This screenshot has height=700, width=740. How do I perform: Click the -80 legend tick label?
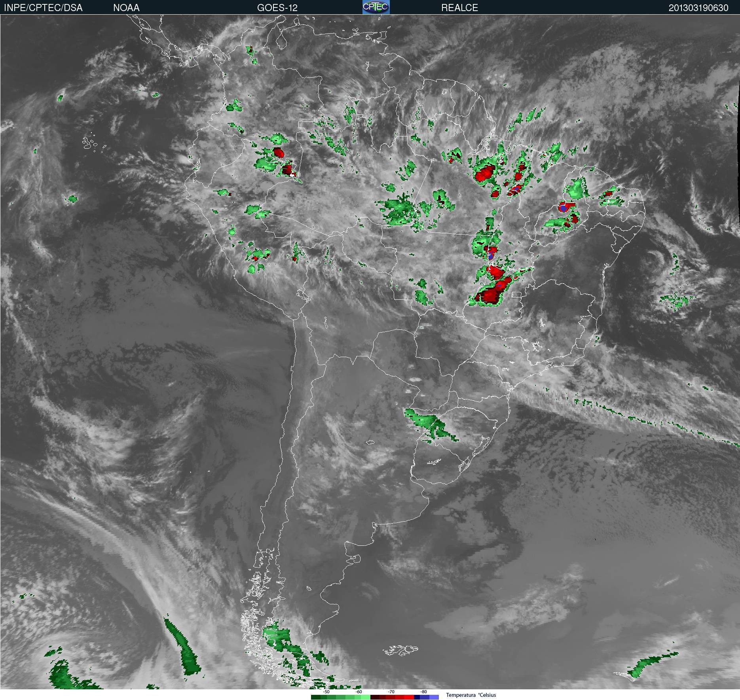[423, 692]
